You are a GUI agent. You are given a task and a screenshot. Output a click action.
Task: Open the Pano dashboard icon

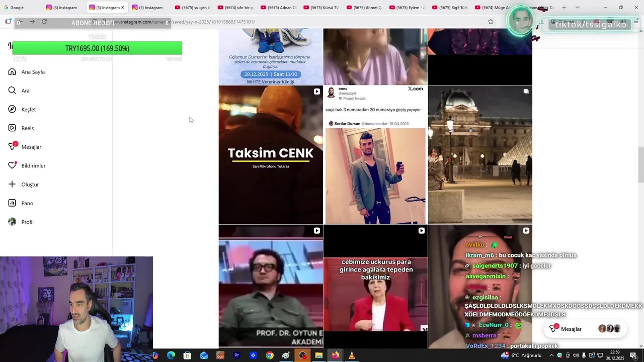[x=12, y=203]
